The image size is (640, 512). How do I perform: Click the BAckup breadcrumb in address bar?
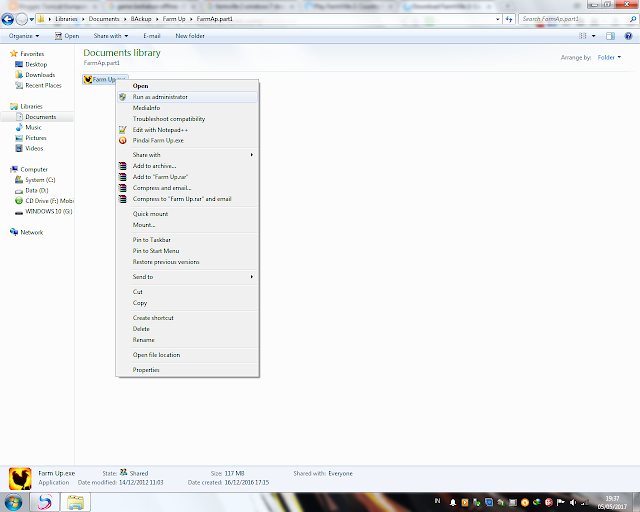click(141, 19)
